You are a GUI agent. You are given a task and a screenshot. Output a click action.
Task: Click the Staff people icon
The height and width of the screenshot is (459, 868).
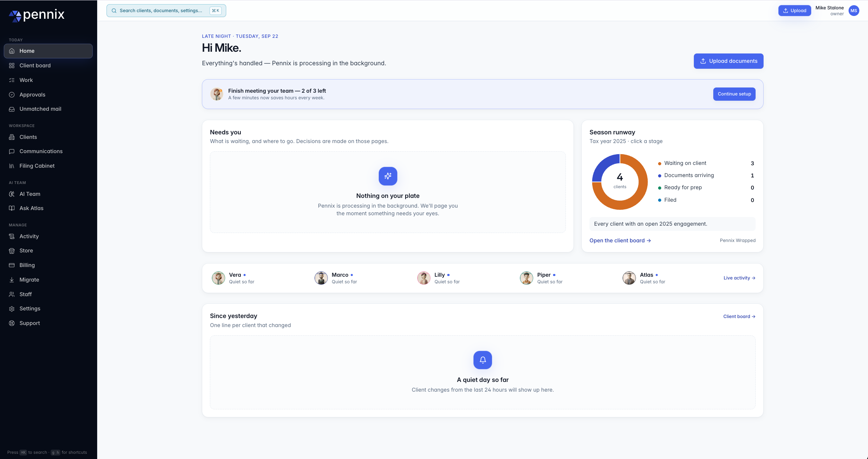pos(12,294)
